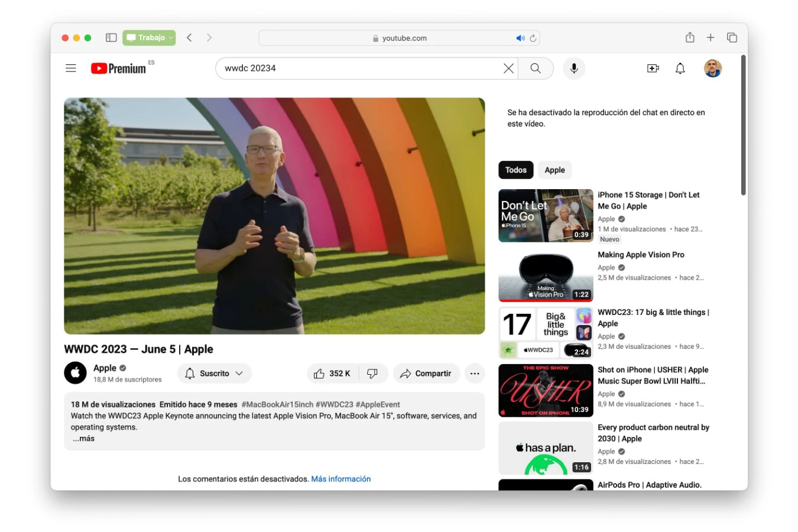Open WWDC23: 17 big & little things title
The image size is (798, 532).
point(653,318)
